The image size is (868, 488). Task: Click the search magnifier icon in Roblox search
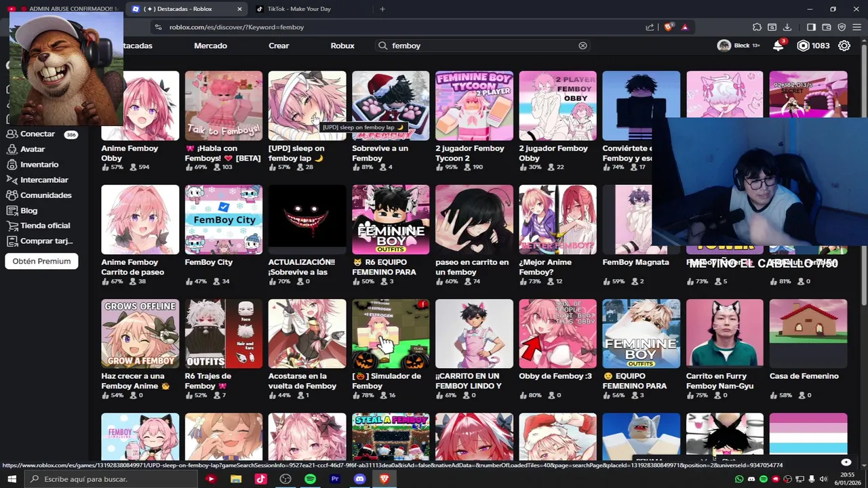coord(383,45)
